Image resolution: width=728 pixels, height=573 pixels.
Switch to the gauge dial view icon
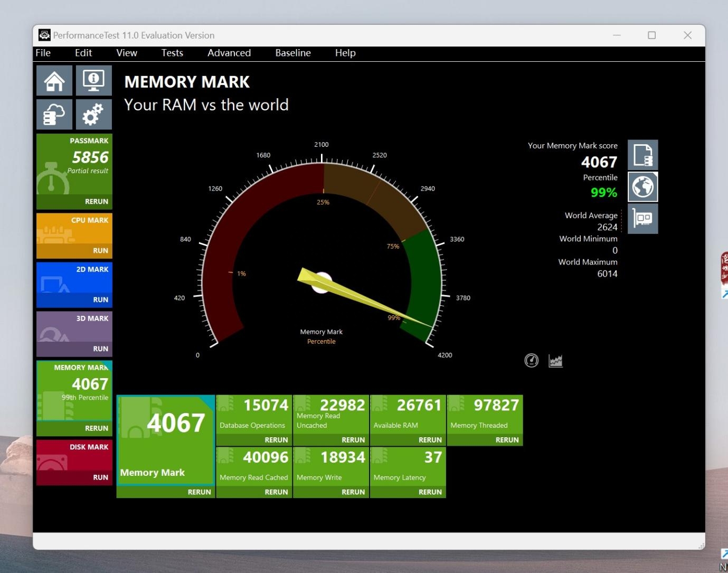[x=531, y=360]
